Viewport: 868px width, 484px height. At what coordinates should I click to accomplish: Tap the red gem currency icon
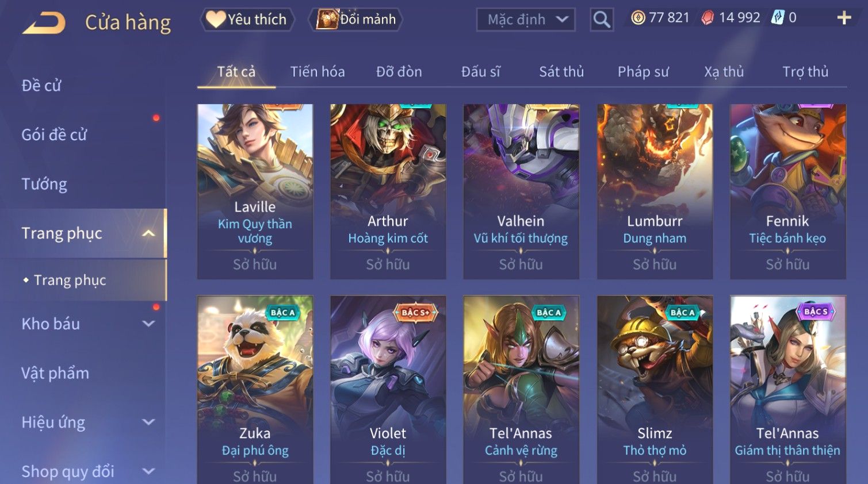(x=708, y=18)
